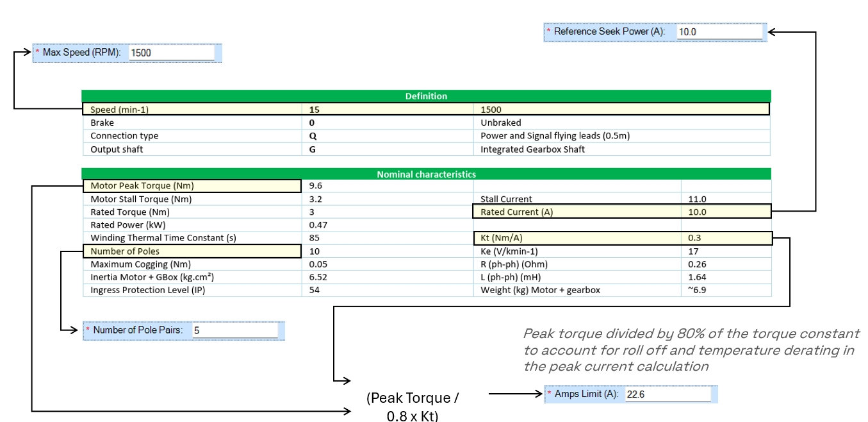Click the weight value ~6.9

tap(697, 290)
